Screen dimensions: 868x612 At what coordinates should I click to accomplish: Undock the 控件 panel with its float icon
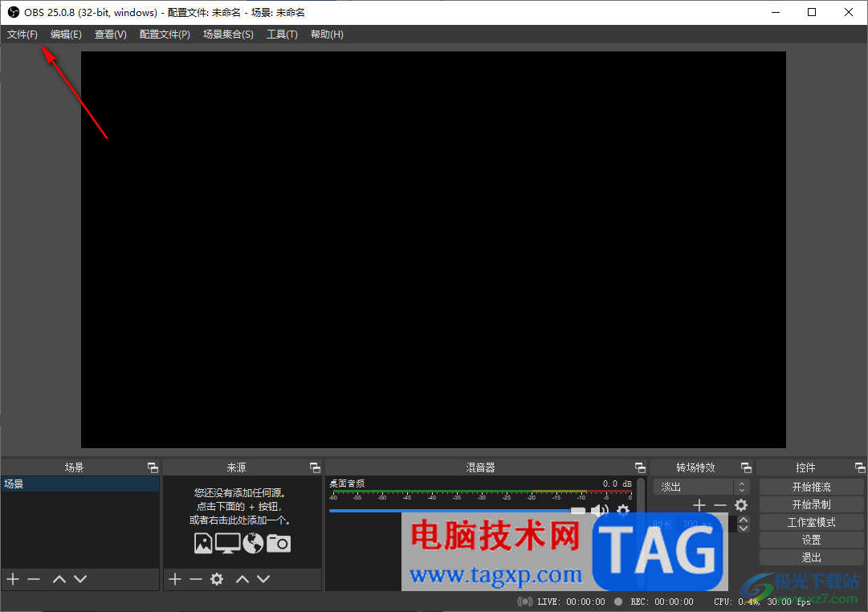(x=860, y=467)
